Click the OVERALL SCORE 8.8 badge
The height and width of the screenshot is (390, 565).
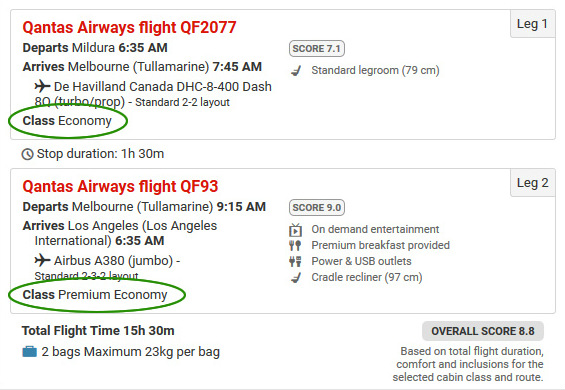click(x=483, y=331)
